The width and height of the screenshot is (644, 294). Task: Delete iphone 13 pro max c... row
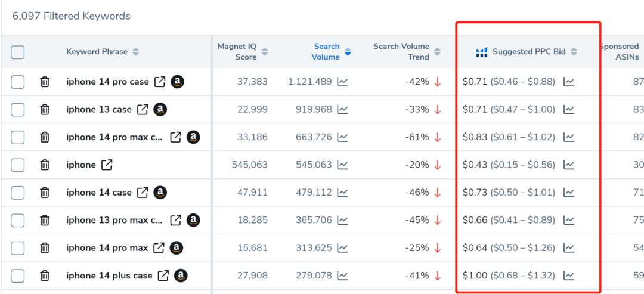tap(44, 220)
